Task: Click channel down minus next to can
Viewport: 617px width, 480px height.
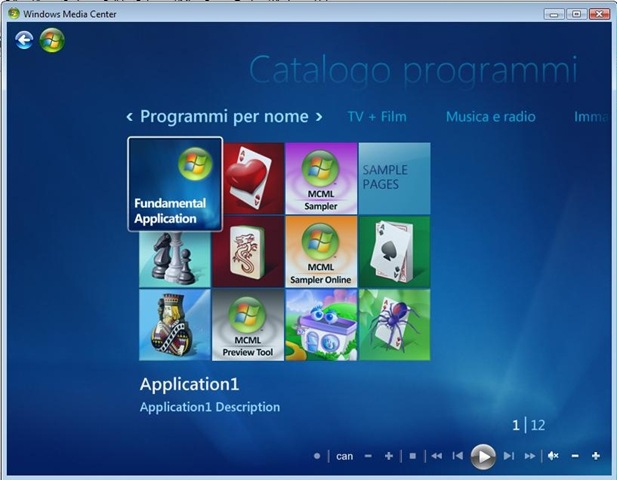Action: click(368, 456)
